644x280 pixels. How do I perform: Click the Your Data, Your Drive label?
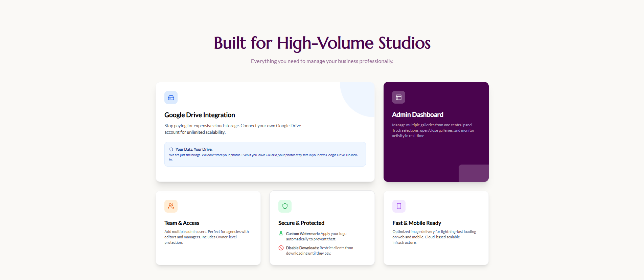194,149
